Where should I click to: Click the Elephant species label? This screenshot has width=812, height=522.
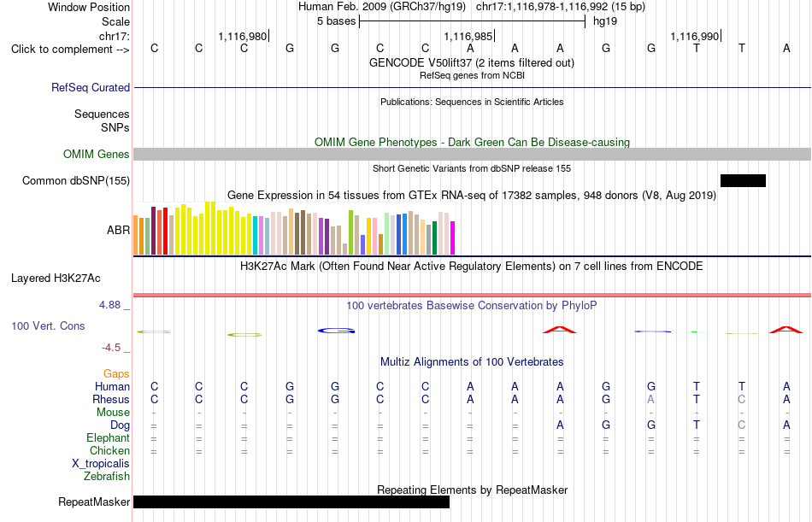(x=108, y=437)
